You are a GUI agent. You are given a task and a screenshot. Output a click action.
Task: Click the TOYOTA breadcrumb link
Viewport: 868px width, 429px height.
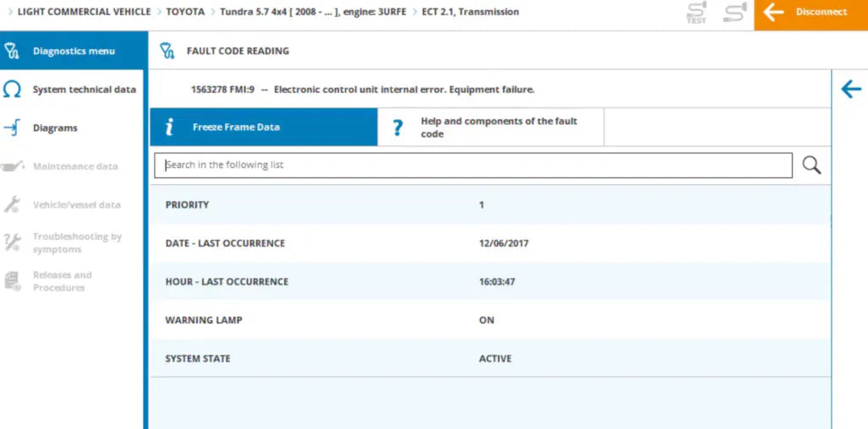click(x=185, y=12)
